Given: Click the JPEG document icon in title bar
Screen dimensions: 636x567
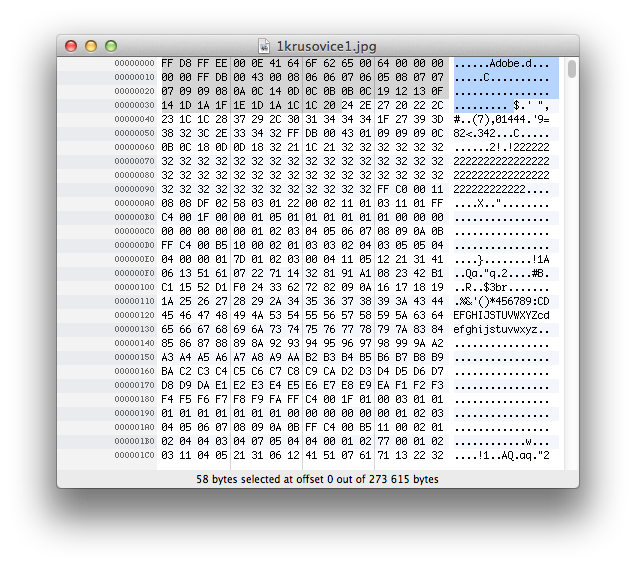Looking at the screenshot, I should point(264,46).
